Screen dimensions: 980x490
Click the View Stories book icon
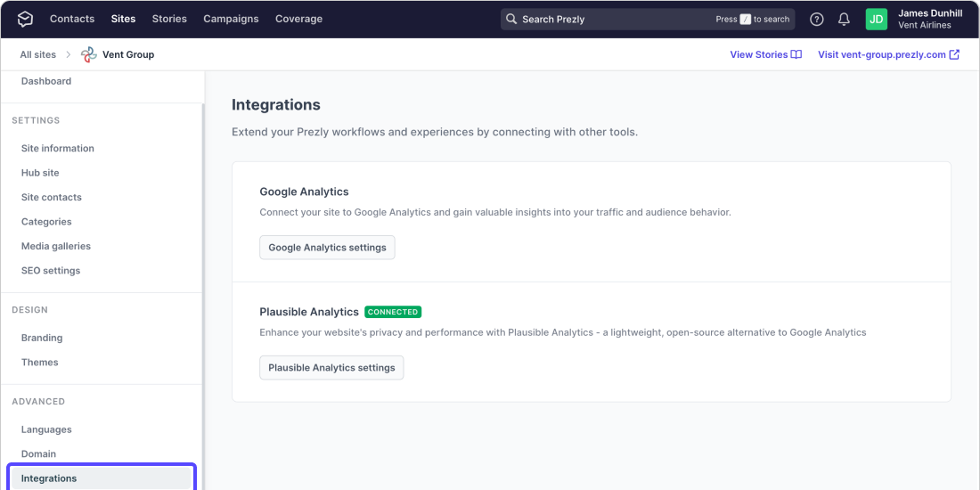click(796, 55)
